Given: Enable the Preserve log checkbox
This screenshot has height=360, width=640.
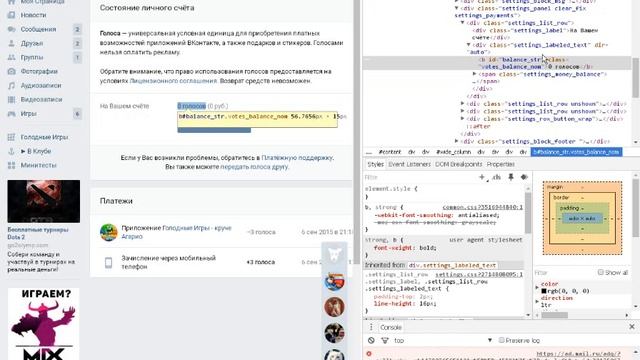Looking at the screenshot, I should tap(502, 340).
